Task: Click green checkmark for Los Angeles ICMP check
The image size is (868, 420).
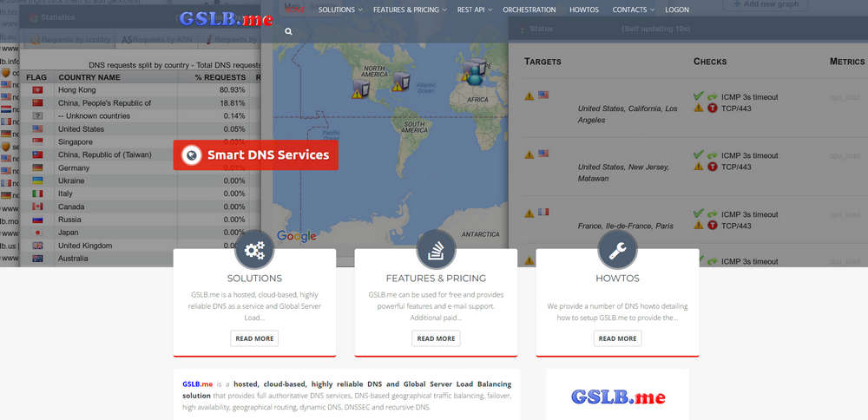Action: pyautogui.click(x=698, y=96)
